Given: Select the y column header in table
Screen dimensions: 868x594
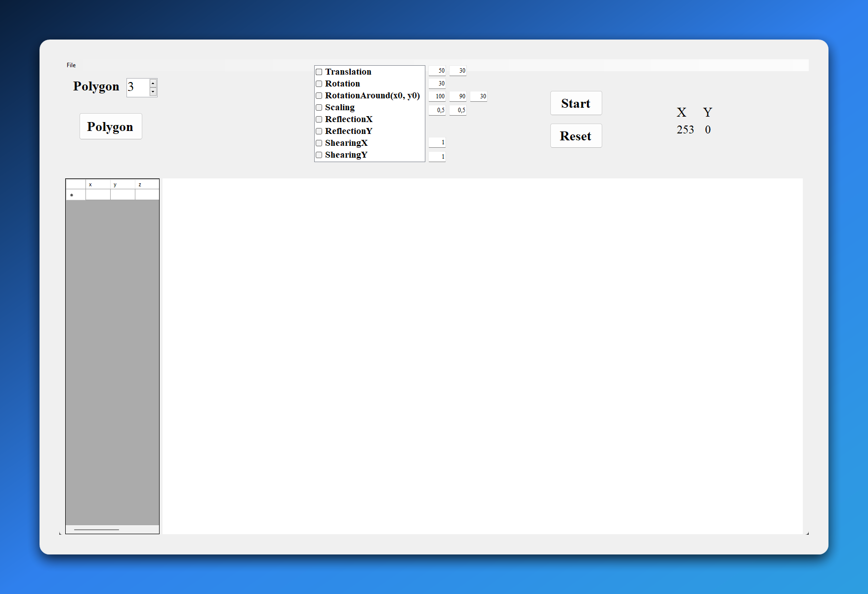Looking at the screenshot, I should tap(123, 184).
